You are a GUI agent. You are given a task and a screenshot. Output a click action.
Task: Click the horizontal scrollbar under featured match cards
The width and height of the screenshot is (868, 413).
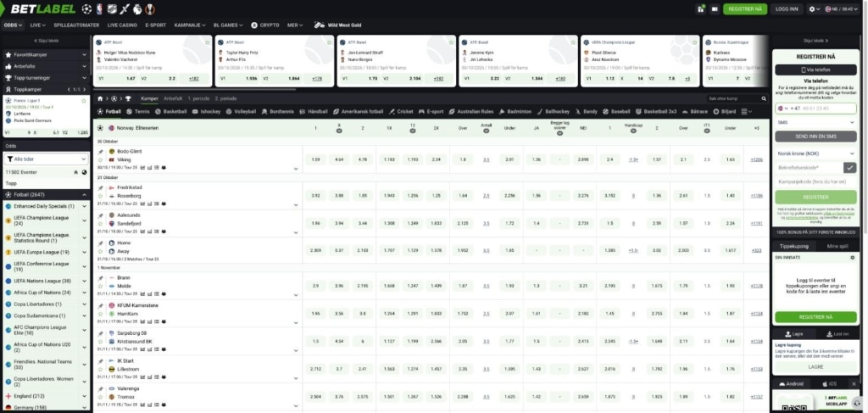pyautogui.click(x=195, y=89)
